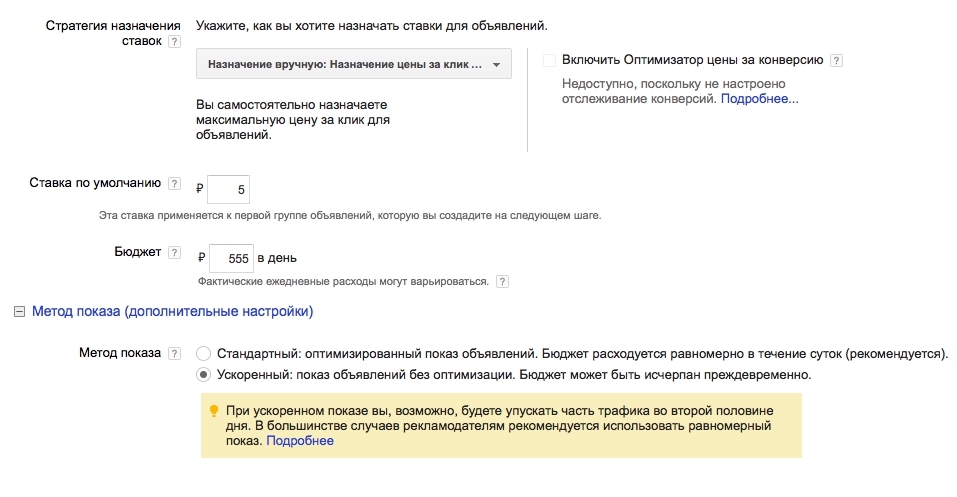Open help icon after Фактические ежедневные расходы text
The width and height of the screenshot is (957, 497).
pos(502,281)
